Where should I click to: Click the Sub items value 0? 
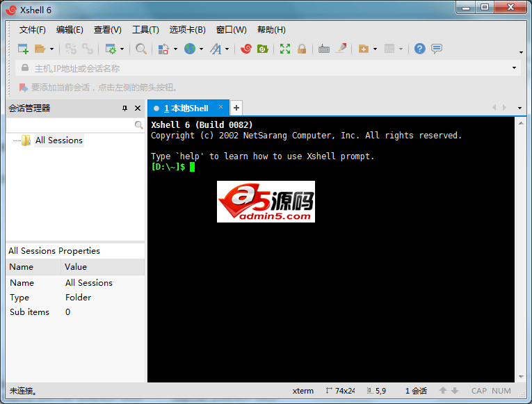pos(68,312)
